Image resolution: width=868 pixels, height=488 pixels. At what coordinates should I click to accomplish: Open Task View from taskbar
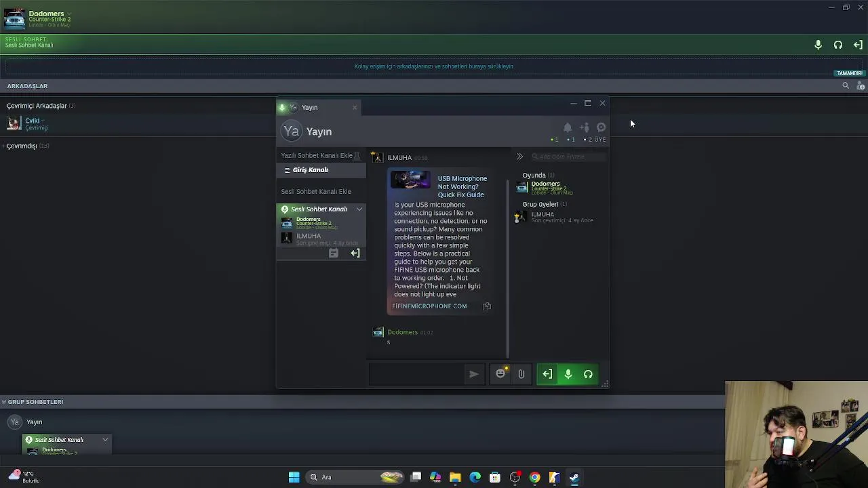[x=416, y=477]
